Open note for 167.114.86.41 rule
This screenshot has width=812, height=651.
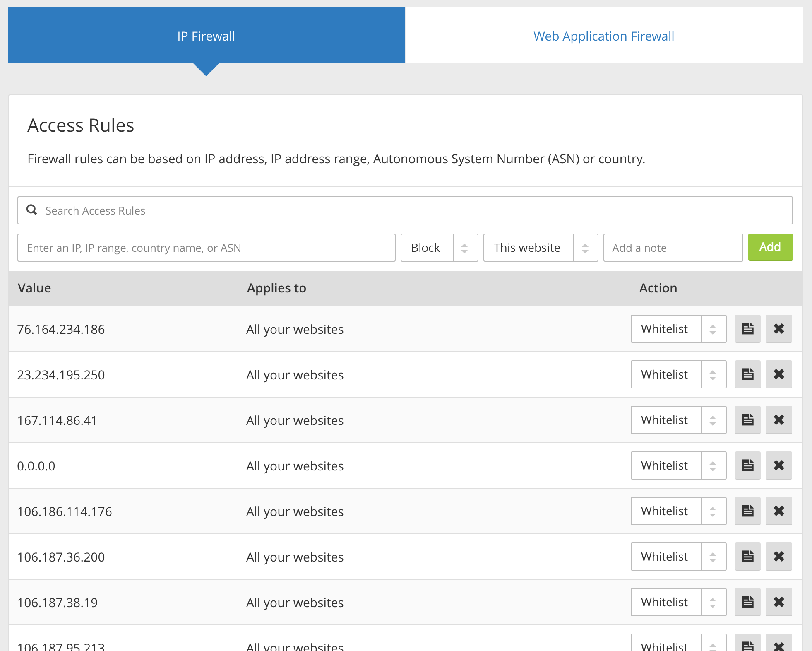[747, 420]
